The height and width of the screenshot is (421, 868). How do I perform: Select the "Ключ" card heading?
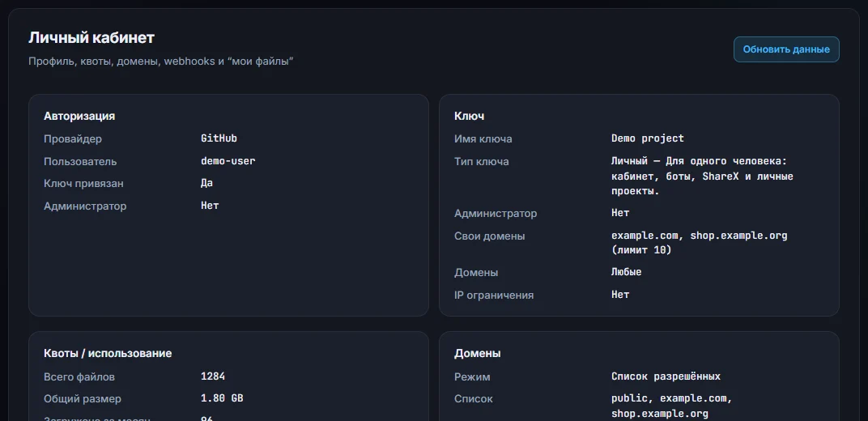tap(469, 116)
